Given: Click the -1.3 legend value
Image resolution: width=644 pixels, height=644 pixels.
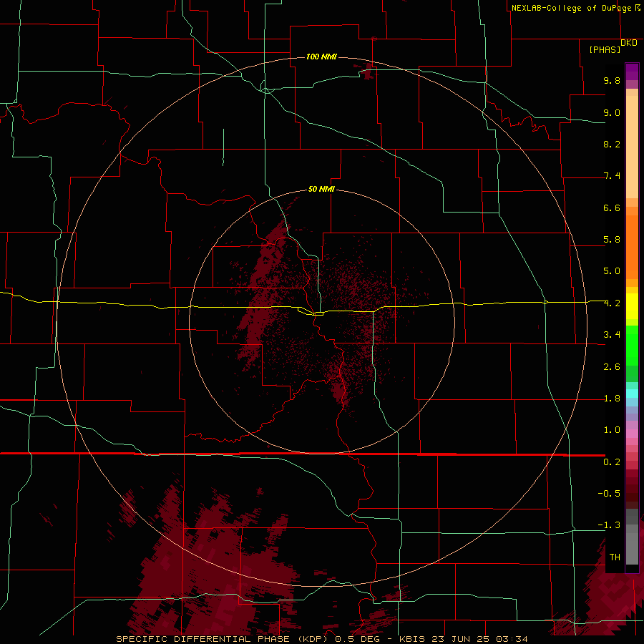Looking at the screenshot, I should click(609, 525).
